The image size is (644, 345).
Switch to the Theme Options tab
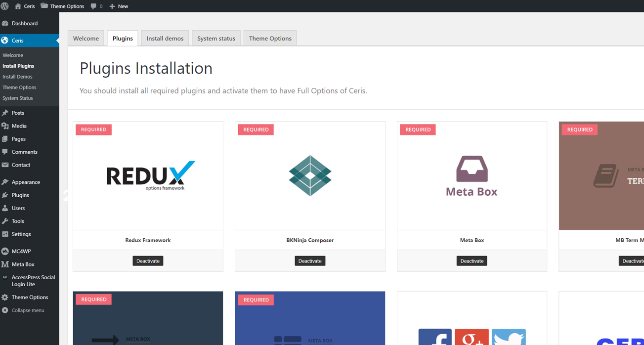tap(270, 38)
